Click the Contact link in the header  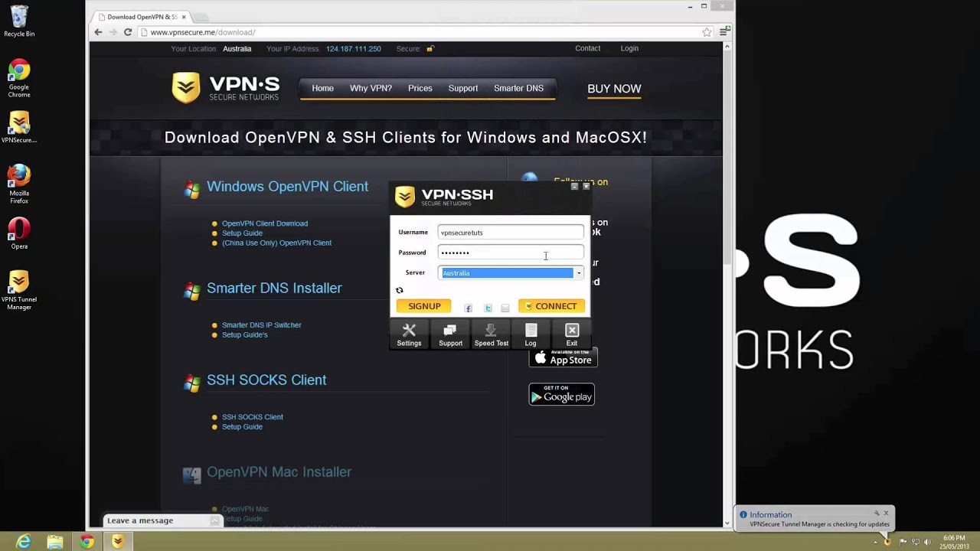tap(587, 48)
